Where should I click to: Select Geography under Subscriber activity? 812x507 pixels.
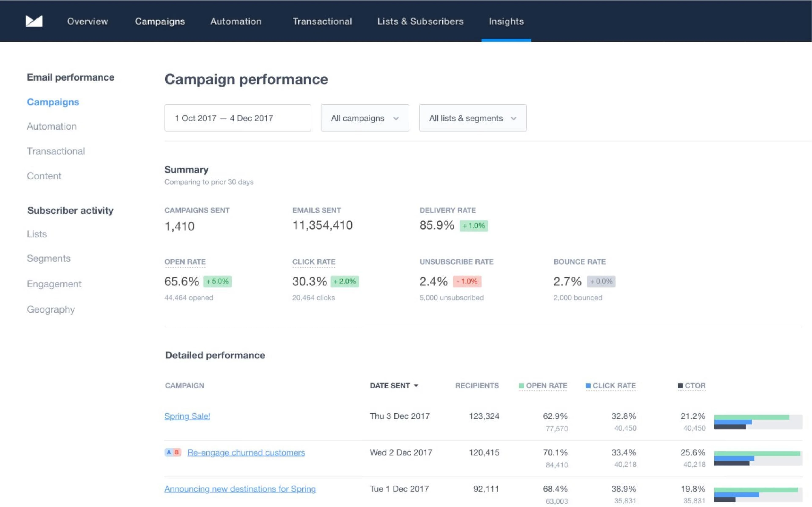tap(51, 309)
